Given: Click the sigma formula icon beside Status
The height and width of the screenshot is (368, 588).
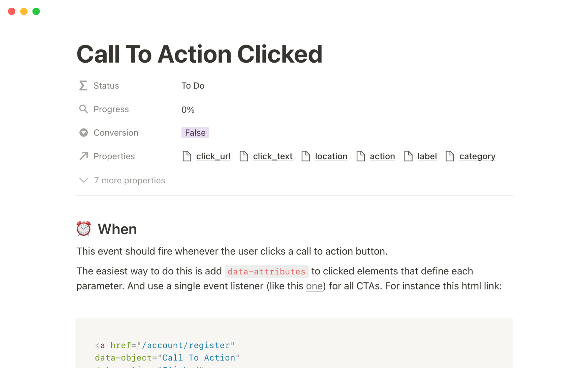Looking at the screenshot, I should point(83,86).
